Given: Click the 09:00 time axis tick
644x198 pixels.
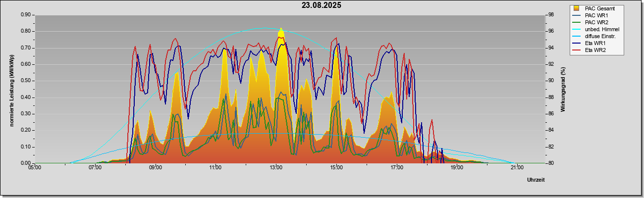Looking at the screenshot, I should 155,168.
